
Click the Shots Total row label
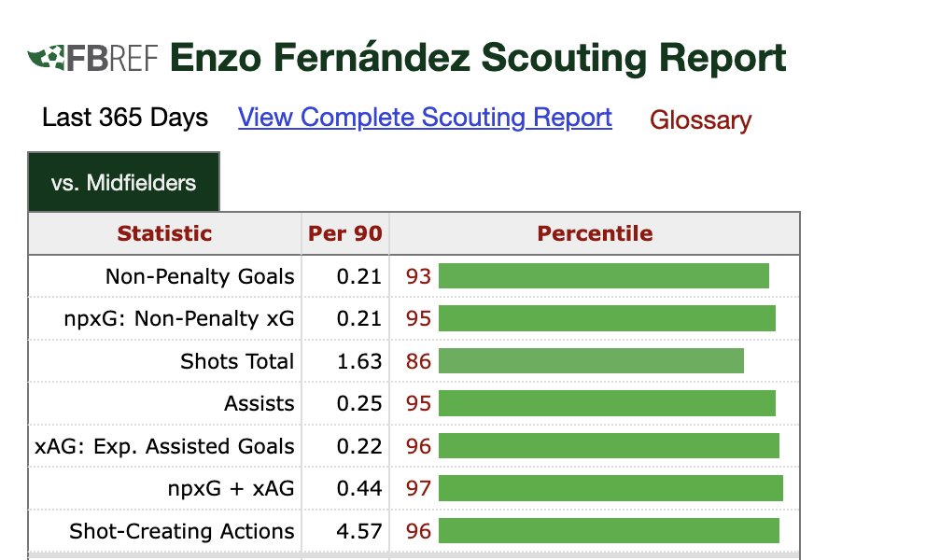click(x=237, y=361)
